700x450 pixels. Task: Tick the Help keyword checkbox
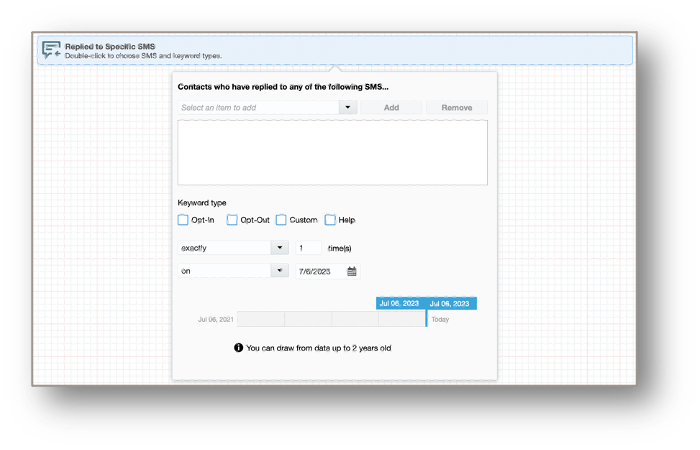coord(330,220)
